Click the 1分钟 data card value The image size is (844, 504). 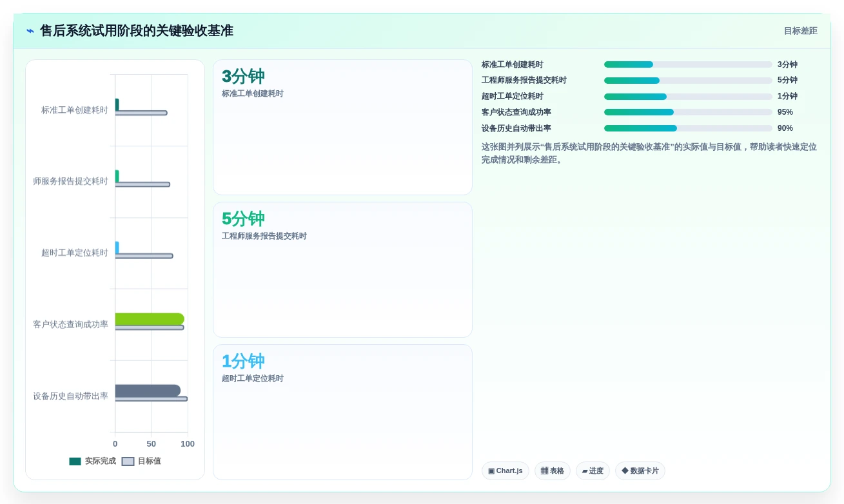click(243, 362)
